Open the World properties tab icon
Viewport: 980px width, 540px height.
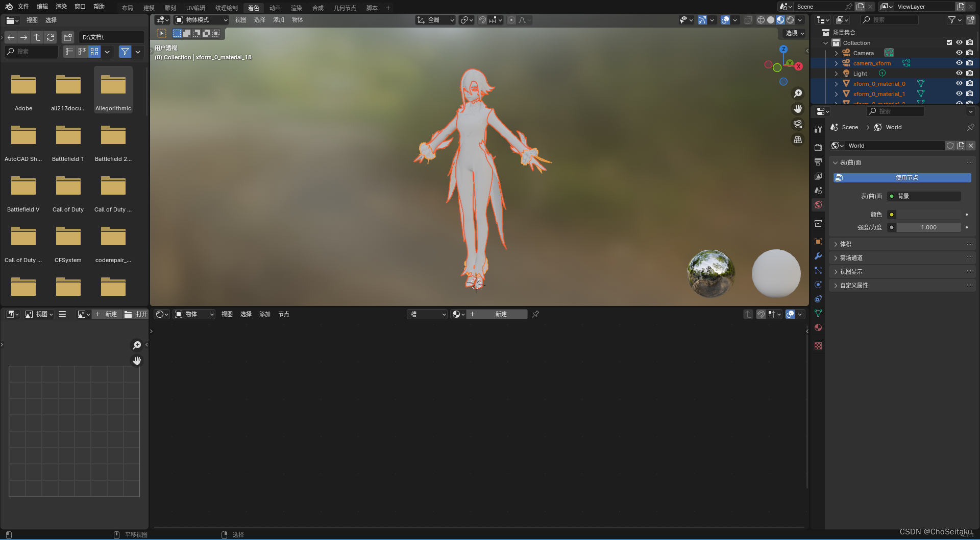(x=818, y=205)
